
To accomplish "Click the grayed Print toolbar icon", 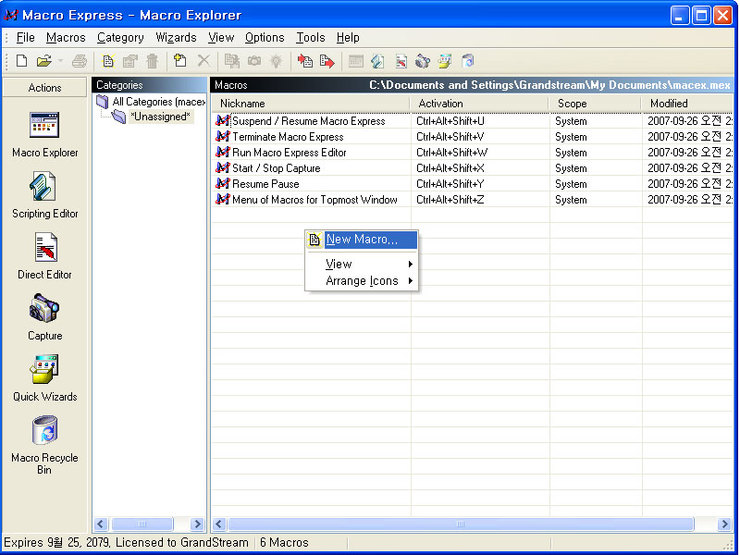I will click(79, 61).
